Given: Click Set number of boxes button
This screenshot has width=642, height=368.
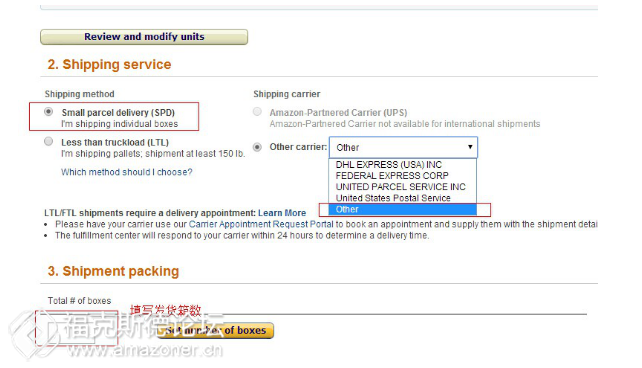Looking at the screenshot, I should [x=215, y=330].
